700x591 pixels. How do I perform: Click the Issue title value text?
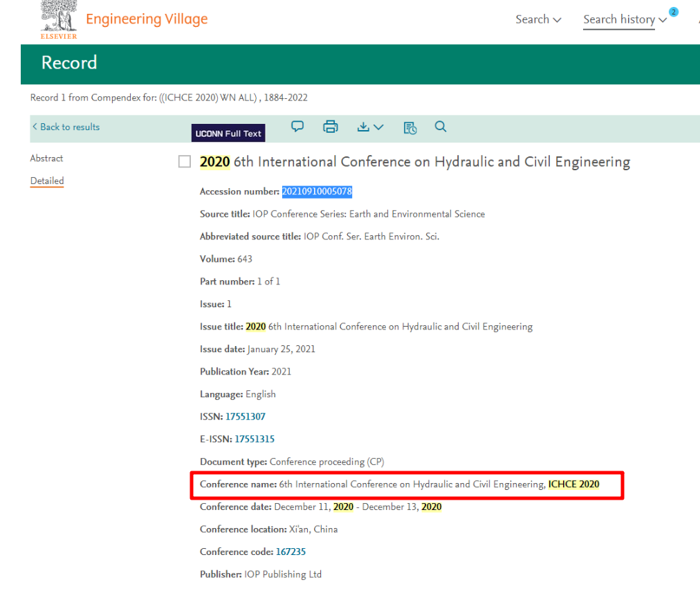point(389,327)
